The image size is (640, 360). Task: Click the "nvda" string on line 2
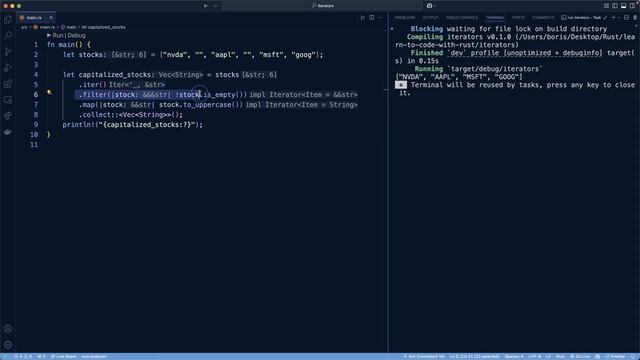pyautogui.click(x=175, y=55)
